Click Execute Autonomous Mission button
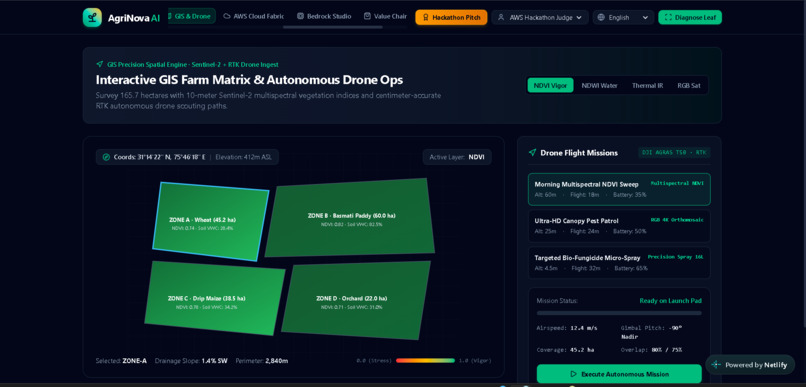 (619, 374)
